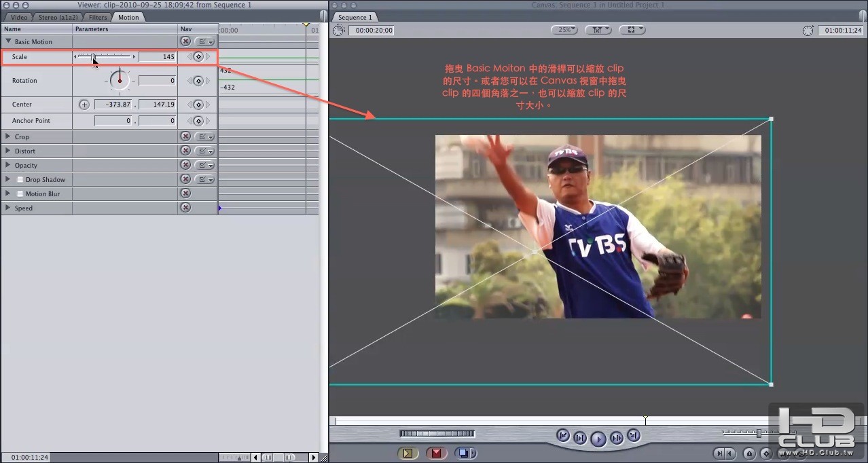Screen dimensions: 868x463
Task: Open Basic Motion keyframe dropdown menu
Action: tap(204, 41)
